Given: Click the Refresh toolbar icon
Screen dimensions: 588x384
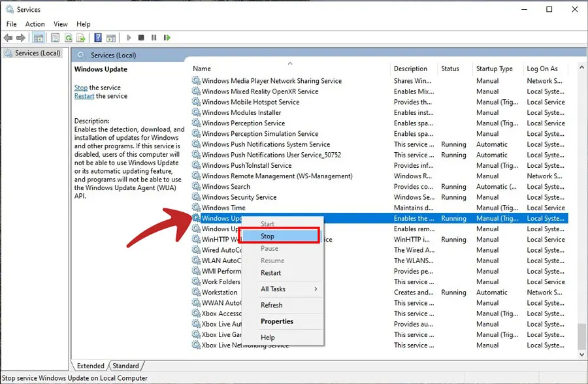Looking at the screenshot, I should tap(68, 37).
